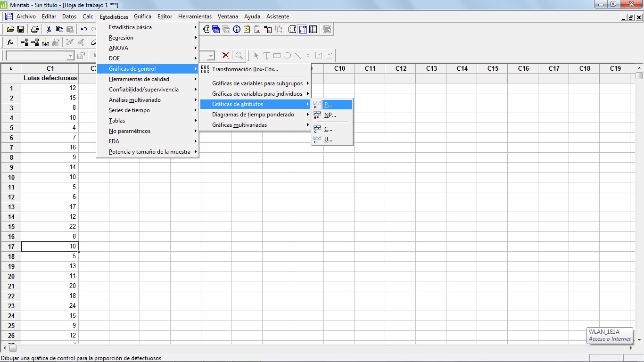The width and height of the screenshot is (644, 362).
Task: Click the Latas defectuosas column name cell
Action: pos(50,78)
